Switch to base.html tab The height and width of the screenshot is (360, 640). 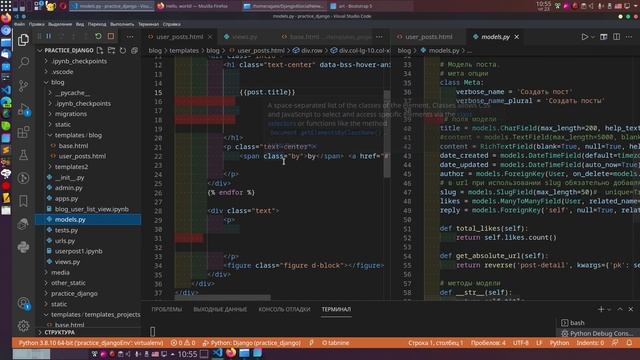[x=327, y=37]
